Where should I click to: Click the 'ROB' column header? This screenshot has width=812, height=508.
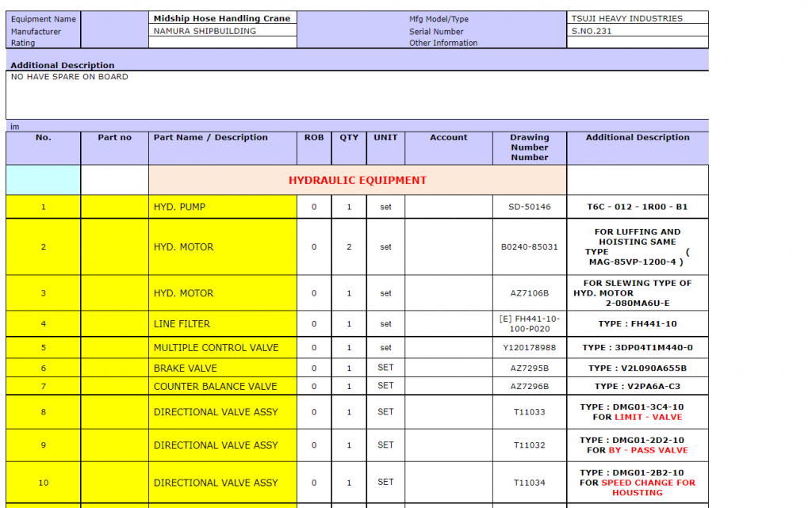(x=314, y=138)
